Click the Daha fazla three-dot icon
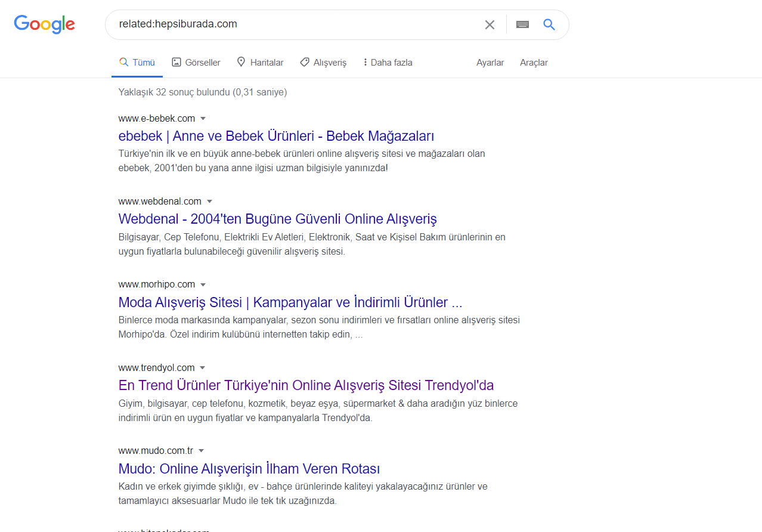Screen dimensions: 762x532 pos(365,61)
